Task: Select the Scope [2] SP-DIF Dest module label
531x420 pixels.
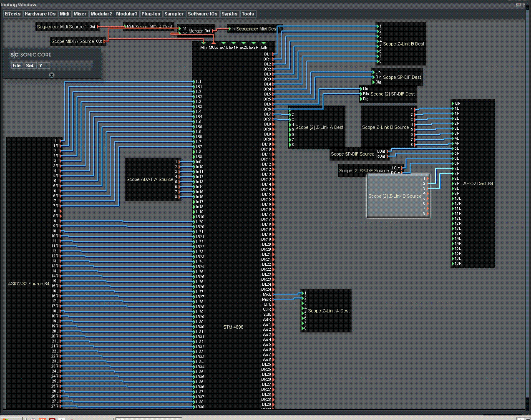Action: pos(393,94)
